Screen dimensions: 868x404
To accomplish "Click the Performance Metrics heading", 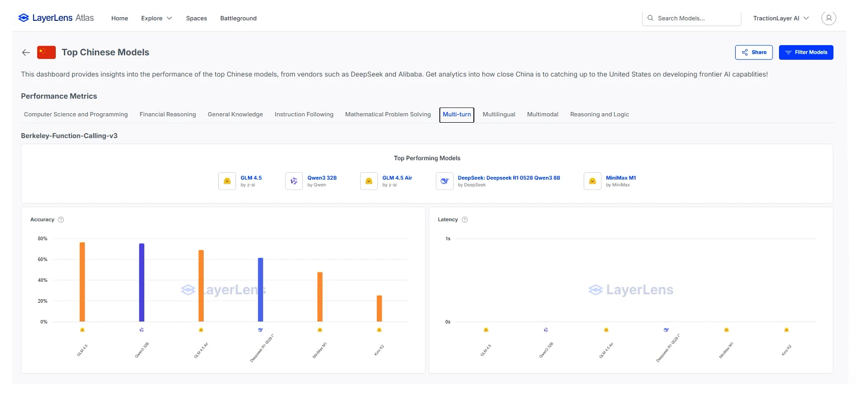I will coord(59,96).
